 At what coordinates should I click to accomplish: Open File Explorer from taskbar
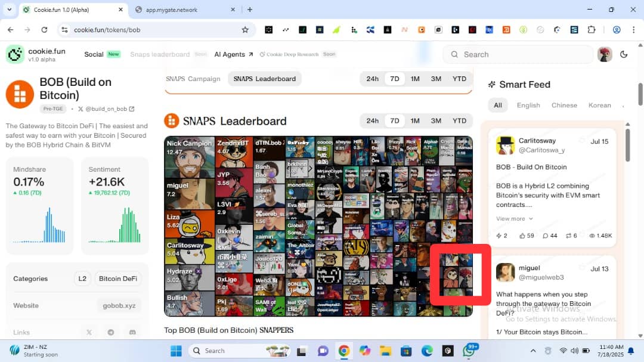385,351
